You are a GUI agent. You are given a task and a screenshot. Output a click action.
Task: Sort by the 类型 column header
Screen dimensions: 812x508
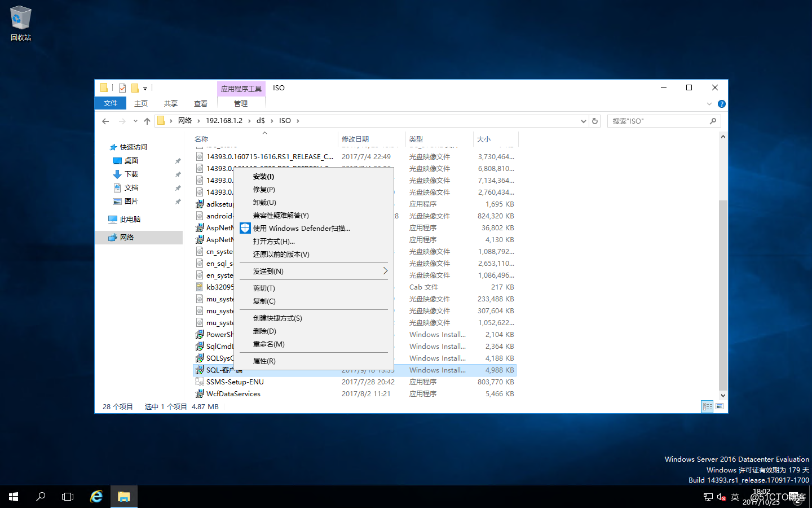(x=440, y=139)
